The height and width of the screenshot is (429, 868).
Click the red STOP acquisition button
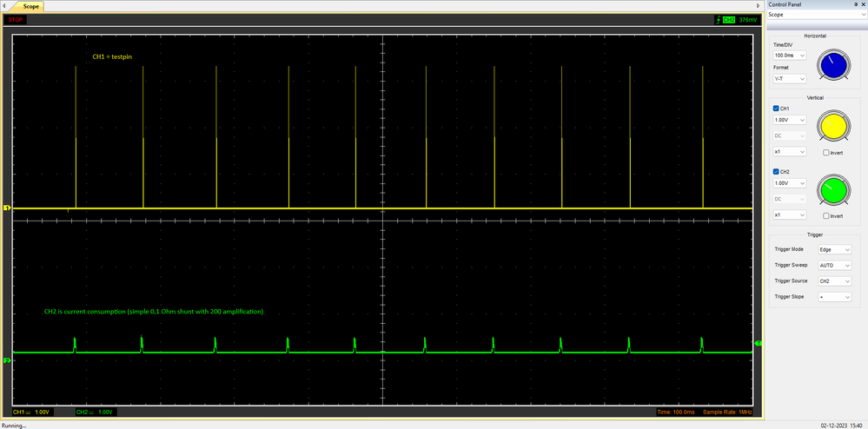tap(16, 20)
